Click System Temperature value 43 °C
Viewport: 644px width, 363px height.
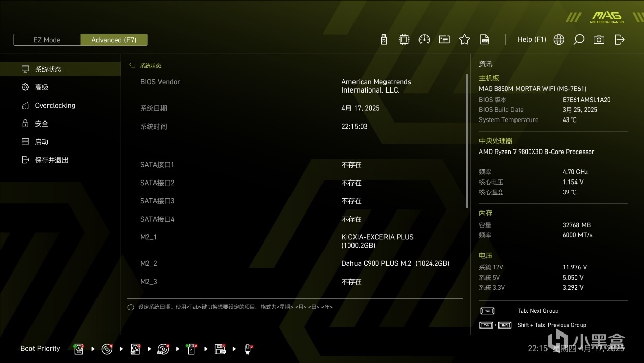570,120
